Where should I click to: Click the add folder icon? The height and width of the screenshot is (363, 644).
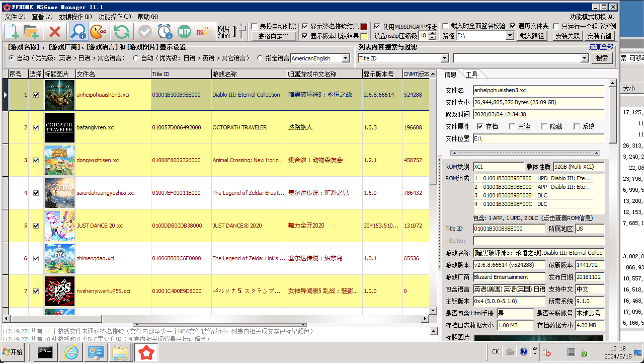pos(31,32)
